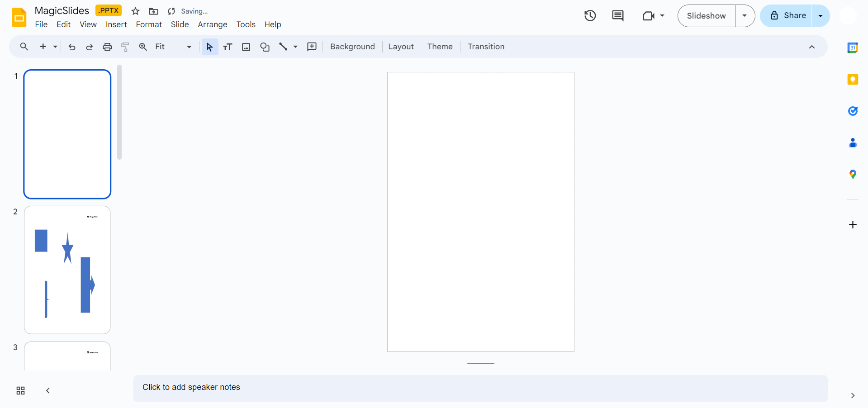The height and width of the screenshot is (408, 868).
Task: Click the Share button
Action: 786,16
